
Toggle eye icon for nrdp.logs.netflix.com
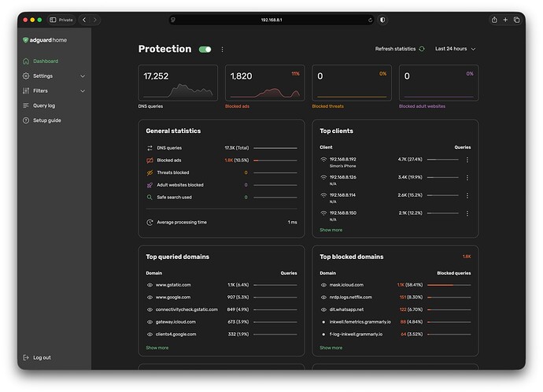(323, 298)
